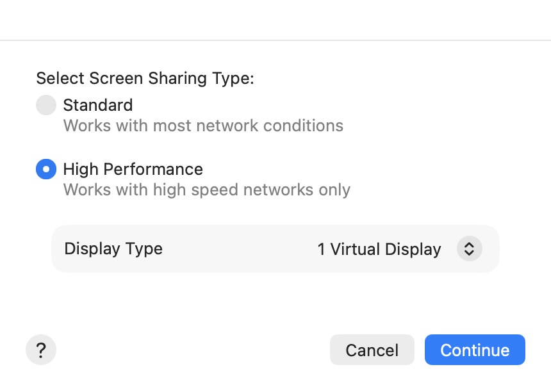Confirm settings by pressing Continue
Screen dimensions: 551x392
tap(474, 350)
